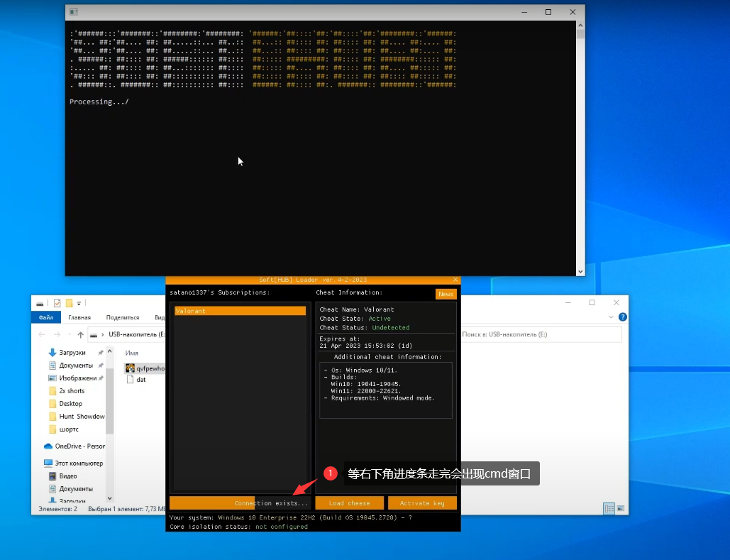730x560 pixels.
Task: Open the quick access toolbar customize dropdown
Action: 78,303
